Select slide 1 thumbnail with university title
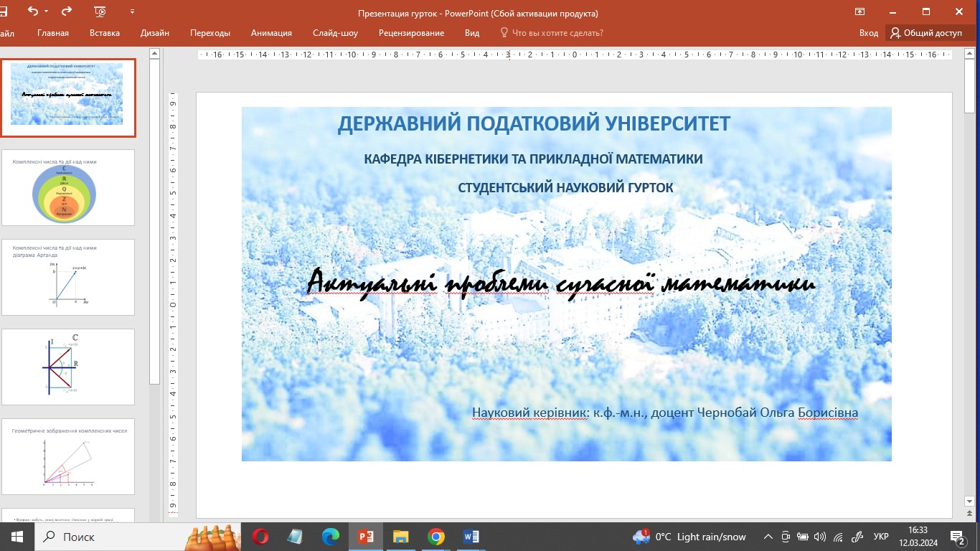The image size is (980, 551). [67, 96]
